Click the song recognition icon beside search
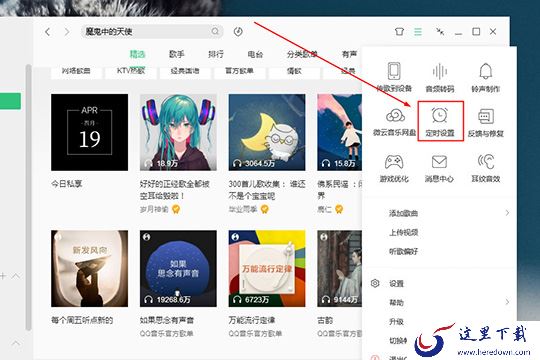Image resolution: width=540 pixels, height=360 pixels. point(238,32)
